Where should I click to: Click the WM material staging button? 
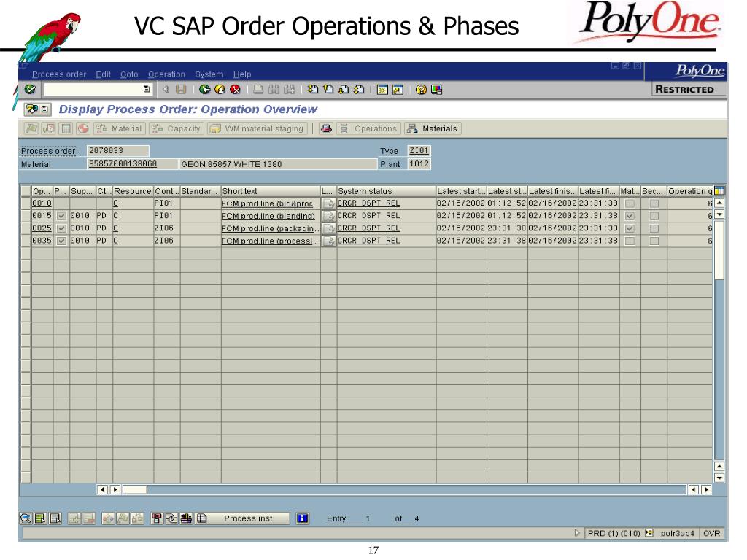coord(258,128)
